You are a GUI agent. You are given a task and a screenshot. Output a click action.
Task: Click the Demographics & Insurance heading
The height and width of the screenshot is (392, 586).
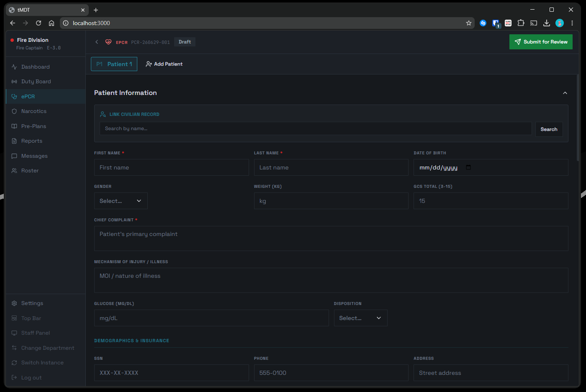click(132, 341)
